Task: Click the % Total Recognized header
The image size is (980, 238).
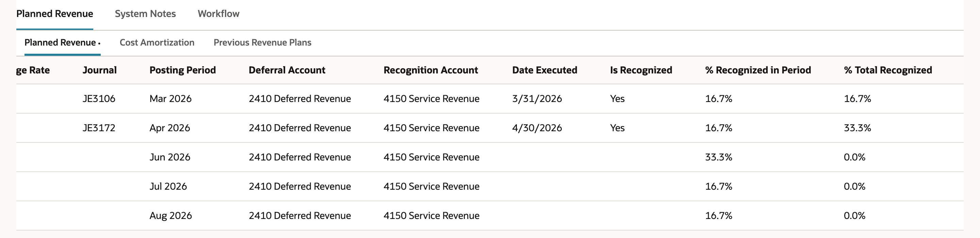Action: pyautogui.click(x=888, y=70)
